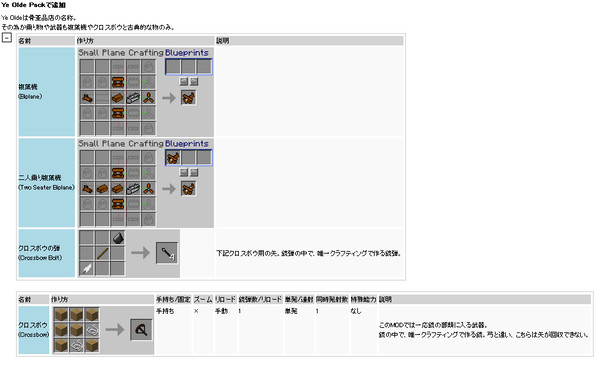Click left blueprint arrow button, Two Seater row
The width and height of the screenshot is (600, 365).
[184, 172]
